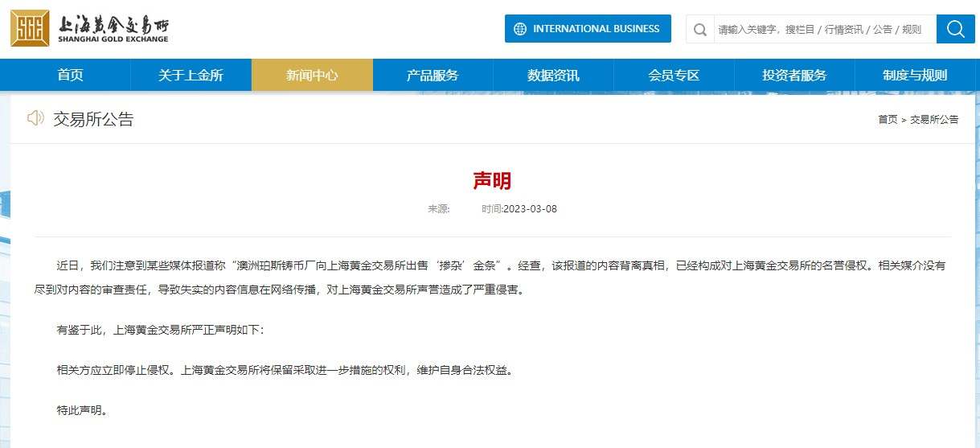Image resolution: width=980 pixels, height=448 pixels.
Task: Click the Shanghai Gold Exchange logo
Action: click(90, 29)
